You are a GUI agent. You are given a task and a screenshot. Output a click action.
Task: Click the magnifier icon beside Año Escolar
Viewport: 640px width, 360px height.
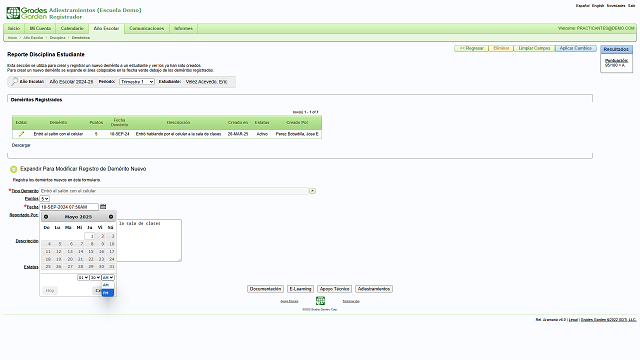pos(14,82)
